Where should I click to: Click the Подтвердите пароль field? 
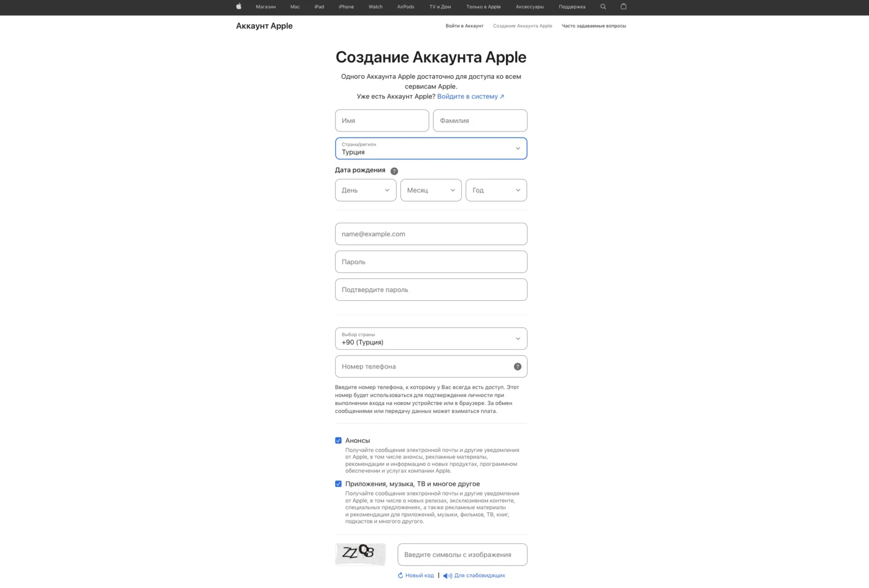pyautogui.click(x=431, y=290)
